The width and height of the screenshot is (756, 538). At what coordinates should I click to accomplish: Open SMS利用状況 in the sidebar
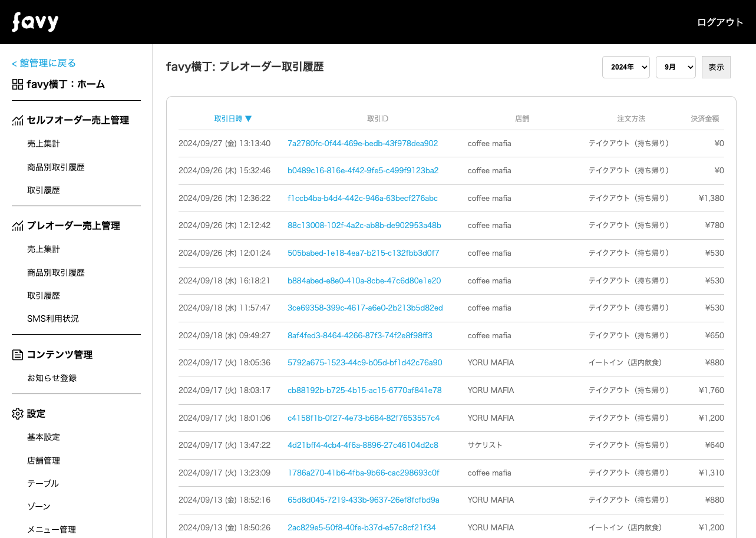(x=53, y=319)
